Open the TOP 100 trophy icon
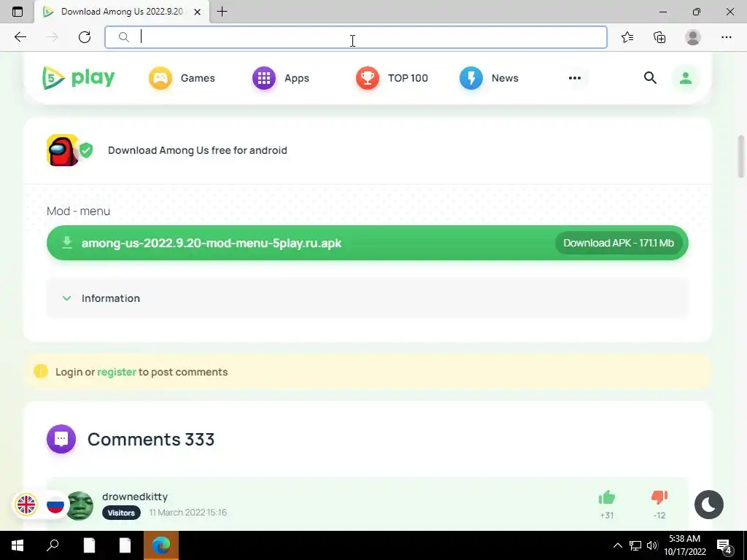The image size is (747, 560). click(x=368, y=78)
